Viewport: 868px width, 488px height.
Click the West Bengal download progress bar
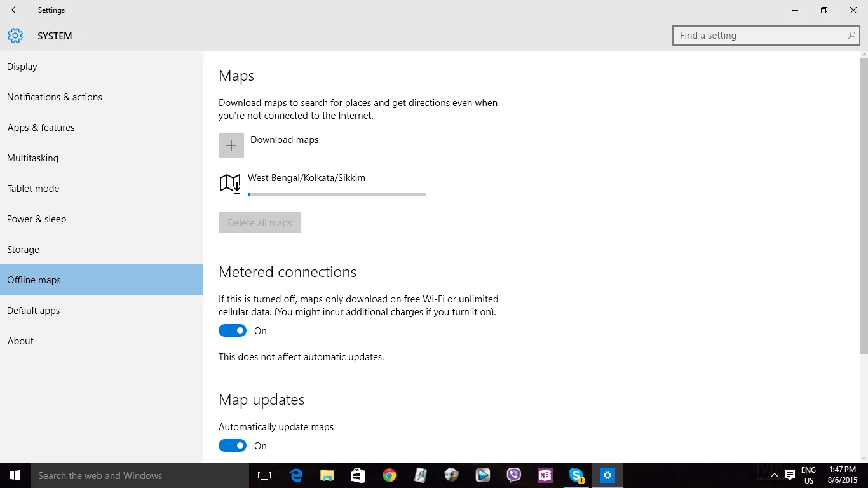click(337, 194)
